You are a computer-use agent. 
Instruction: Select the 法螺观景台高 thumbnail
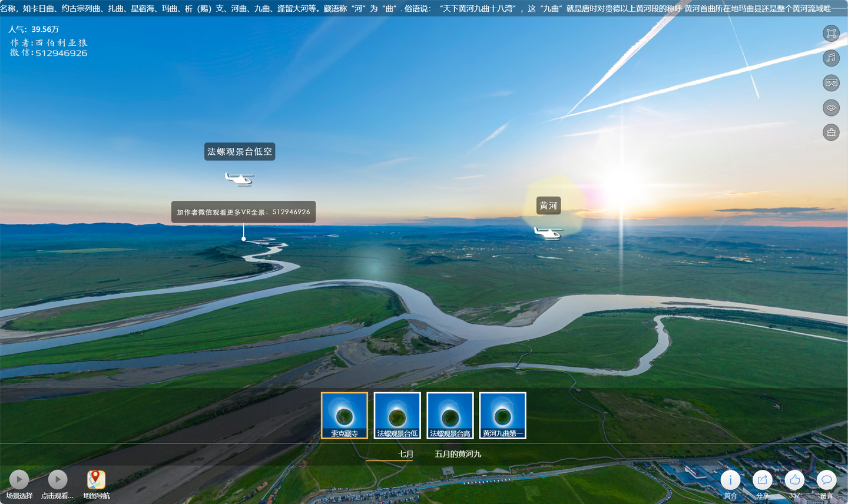point(450,416)
